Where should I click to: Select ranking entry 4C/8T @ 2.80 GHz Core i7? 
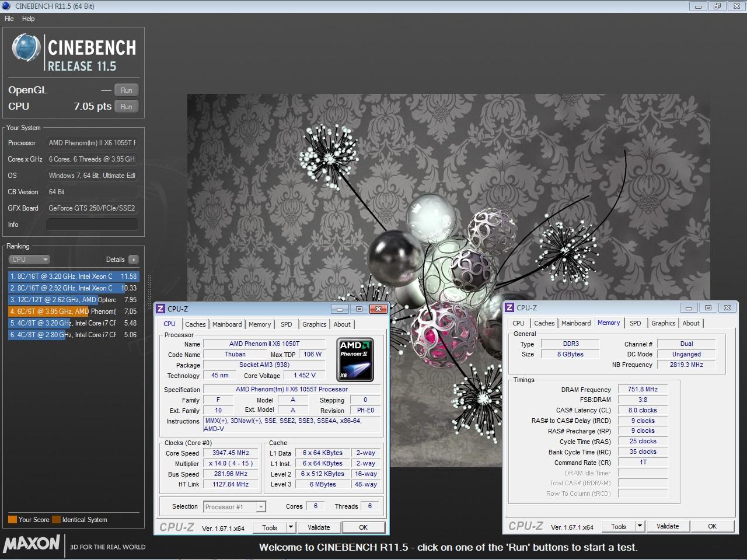tap(74, 335)
